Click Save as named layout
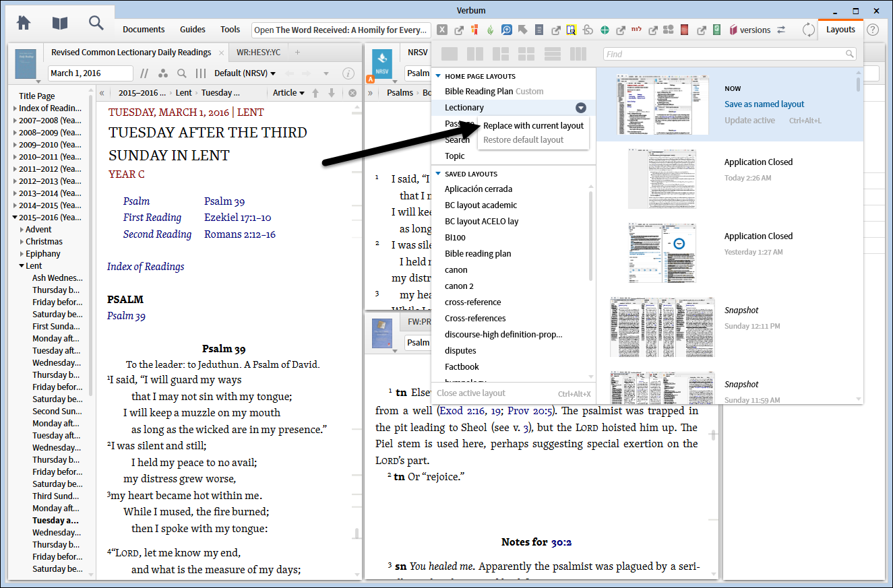The width and height of the screenshot is (893, 588). [764, 104]
